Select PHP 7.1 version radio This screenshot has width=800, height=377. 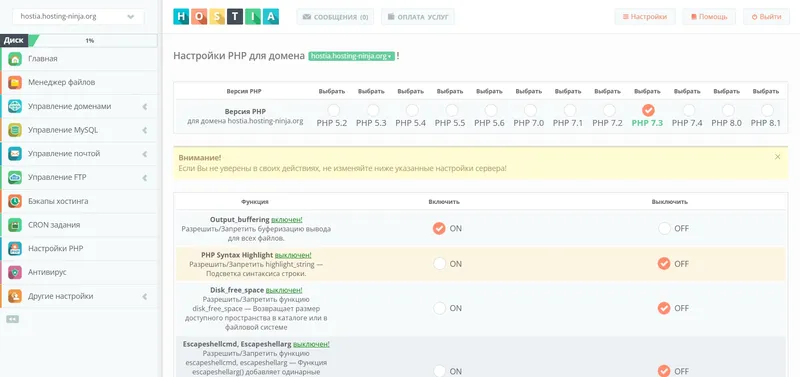570,110
